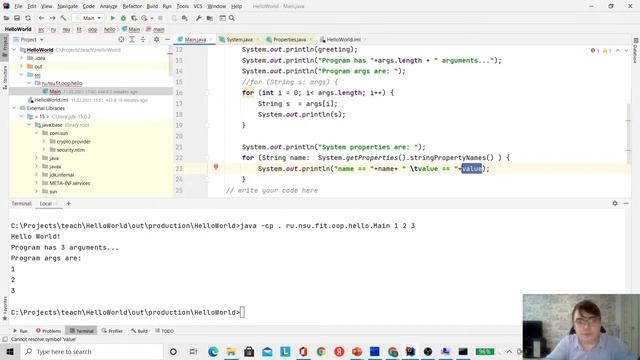Viewport: 640px width, 360px height.
Task: Toggle Favorites tool window sidebar button
Action: click(x=4, y=309)
